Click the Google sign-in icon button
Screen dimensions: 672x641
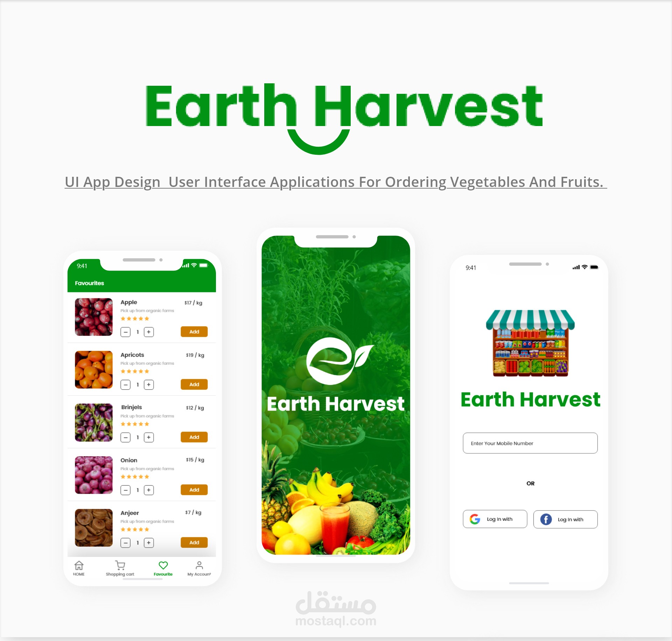(x=474, y=518)
